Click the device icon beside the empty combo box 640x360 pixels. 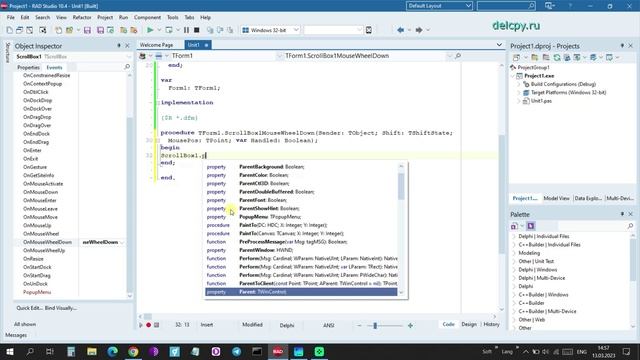(369, 30)
